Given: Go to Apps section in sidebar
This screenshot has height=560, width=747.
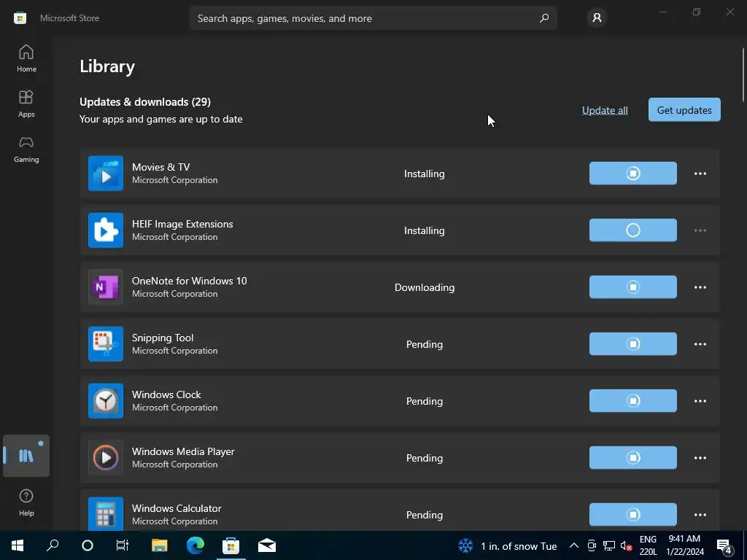Looking at the screenshot, I should [x=26, y=104].
